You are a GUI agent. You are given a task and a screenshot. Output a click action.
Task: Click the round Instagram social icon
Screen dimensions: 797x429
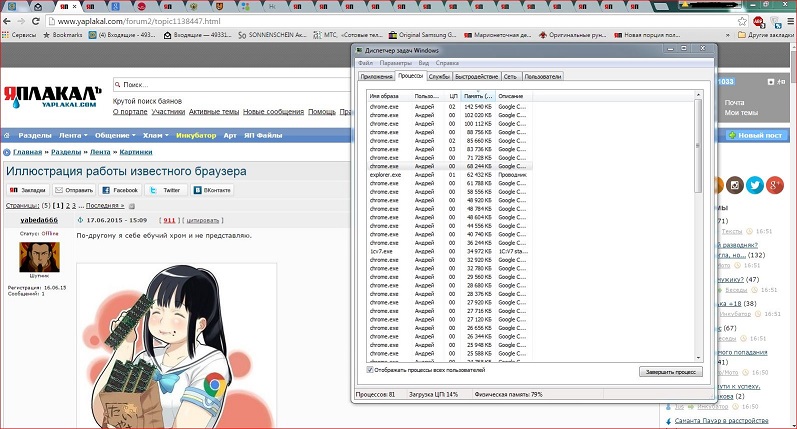coord(734,186)
